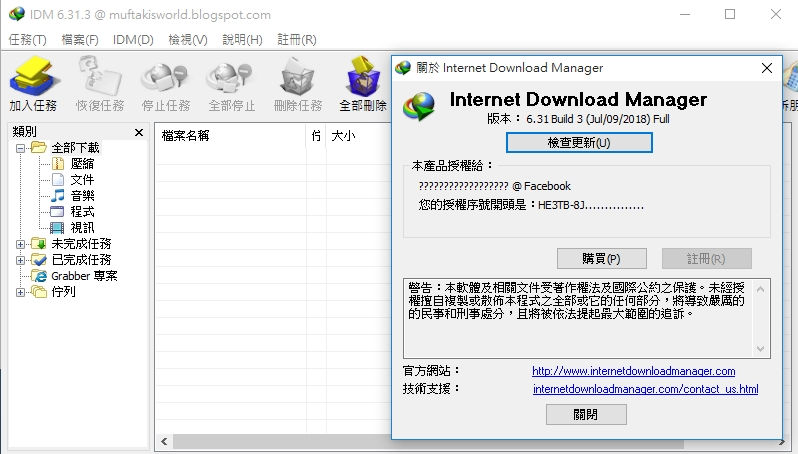Expand the 佇列 tree node

coord(20,292)
